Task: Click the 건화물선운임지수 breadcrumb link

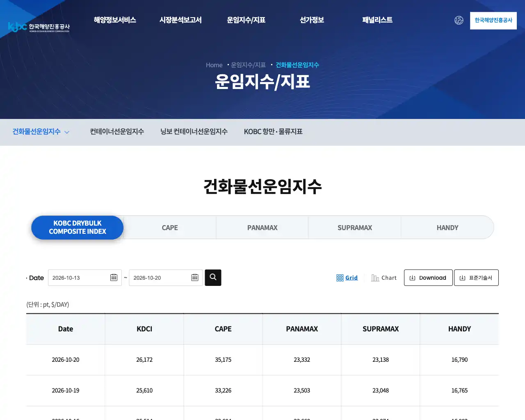Action: tap(297, 65)
